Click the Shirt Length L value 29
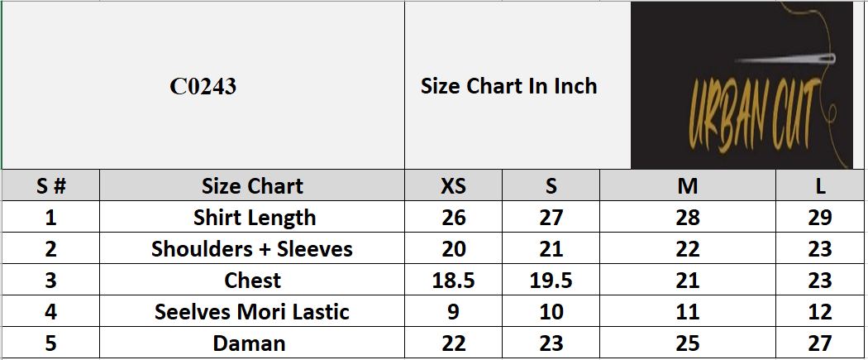Viewport: 868px width, 360px height. click(821, 218)
